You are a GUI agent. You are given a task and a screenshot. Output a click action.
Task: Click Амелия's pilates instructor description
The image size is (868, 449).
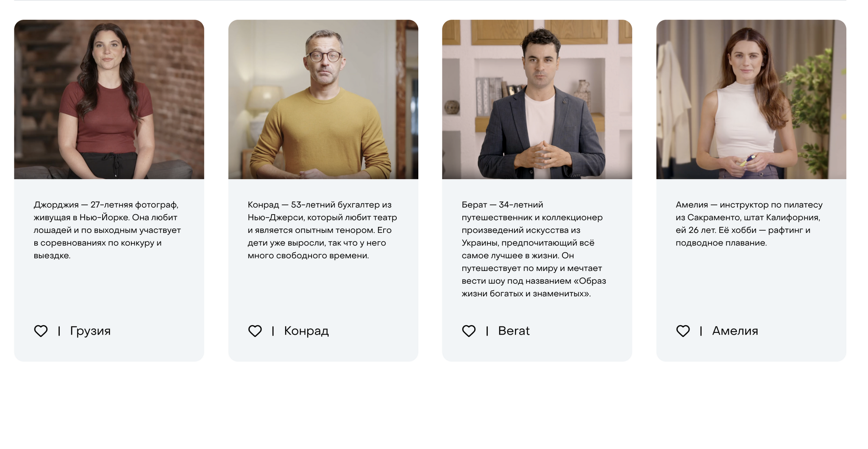(x=749, y=224)
